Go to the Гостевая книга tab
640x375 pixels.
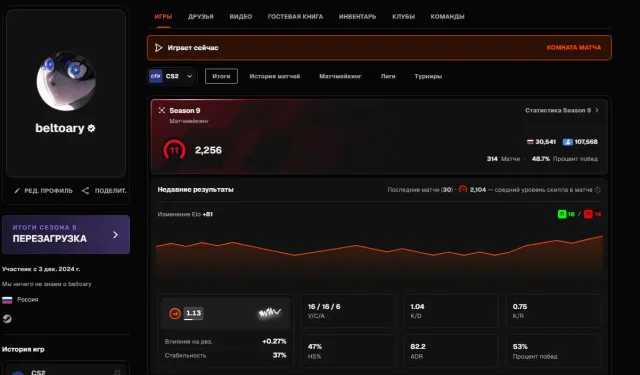[x=295, y=17]
